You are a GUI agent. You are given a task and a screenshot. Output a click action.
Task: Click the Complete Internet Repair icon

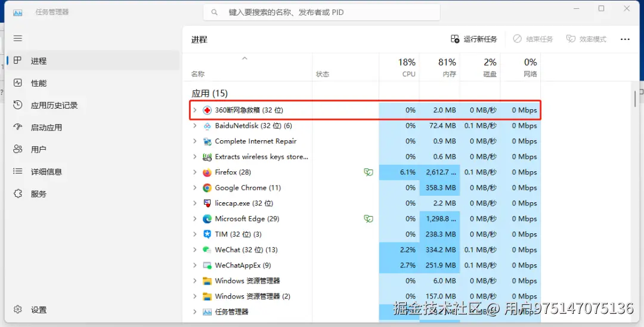pyautogui.click(x=207, y=141)
